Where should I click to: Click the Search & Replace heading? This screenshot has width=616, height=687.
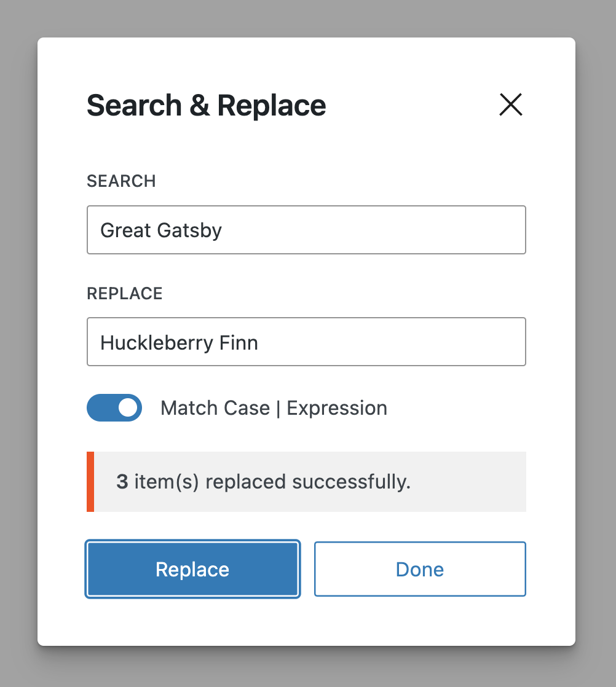207,106
